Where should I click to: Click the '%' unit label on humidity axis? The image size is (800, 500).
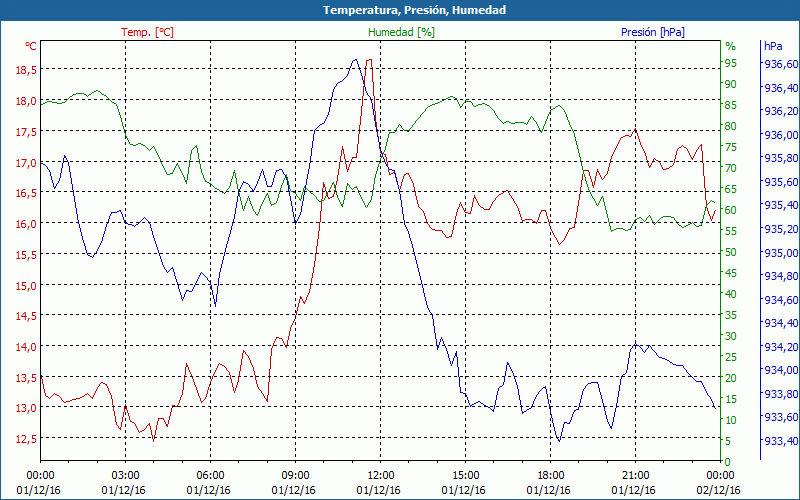click(x=731, y=46)
